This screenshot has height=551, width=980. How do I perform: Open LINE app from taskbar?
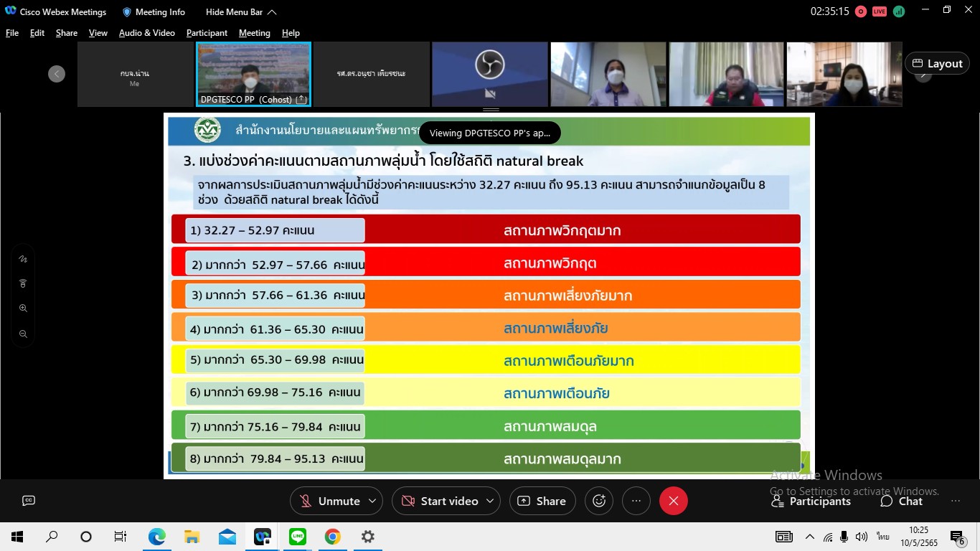[297, 537]
